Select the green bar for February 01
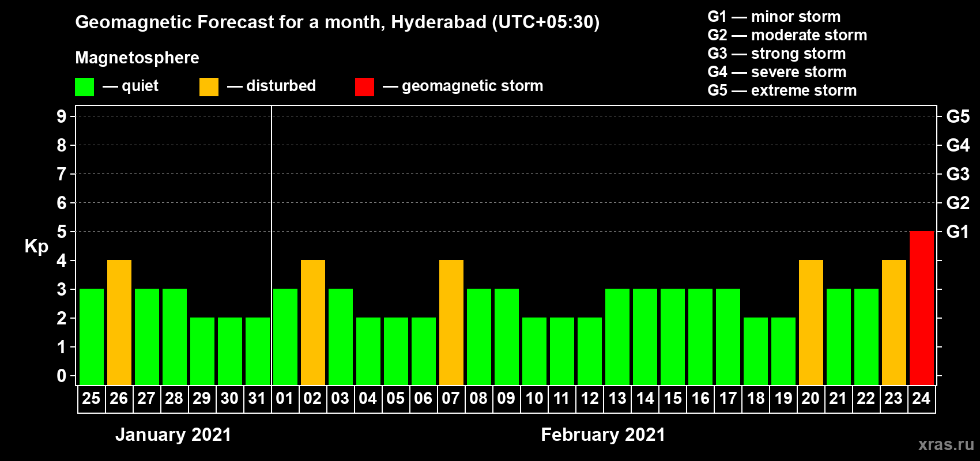 pos(285,337)
